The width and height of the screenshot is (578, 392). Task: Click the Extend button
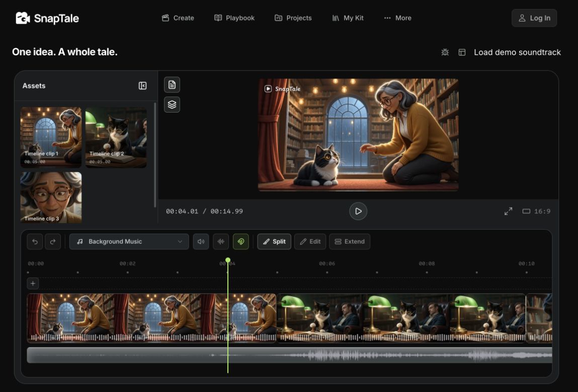point(350,242)
